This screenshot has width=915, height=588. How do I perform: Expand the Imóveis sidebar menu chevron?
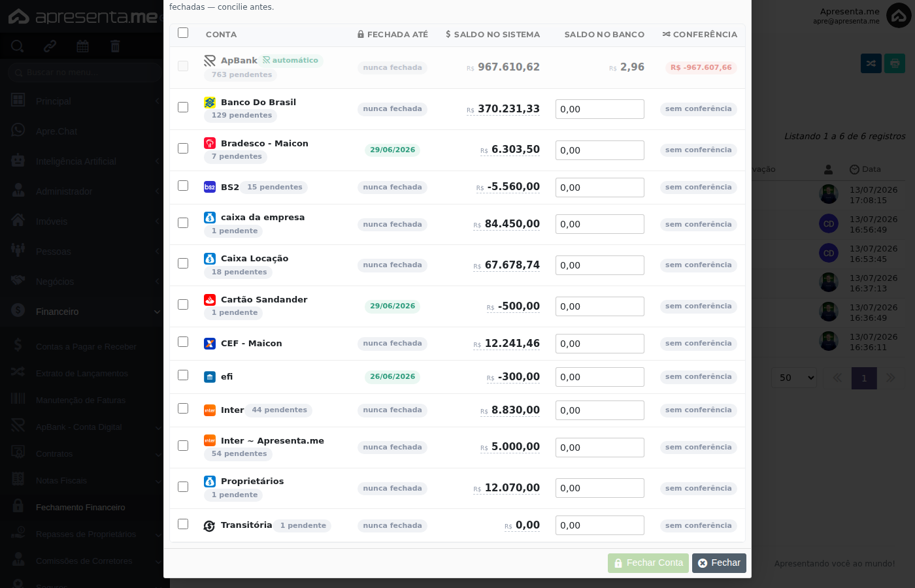[157, 222]
